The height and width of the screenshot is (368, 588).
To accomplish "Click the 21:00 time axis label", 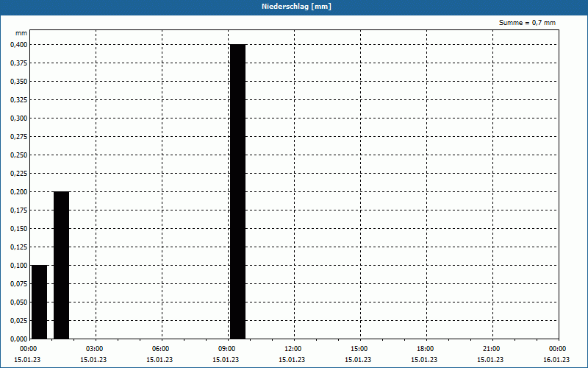I will coord(491,349).
